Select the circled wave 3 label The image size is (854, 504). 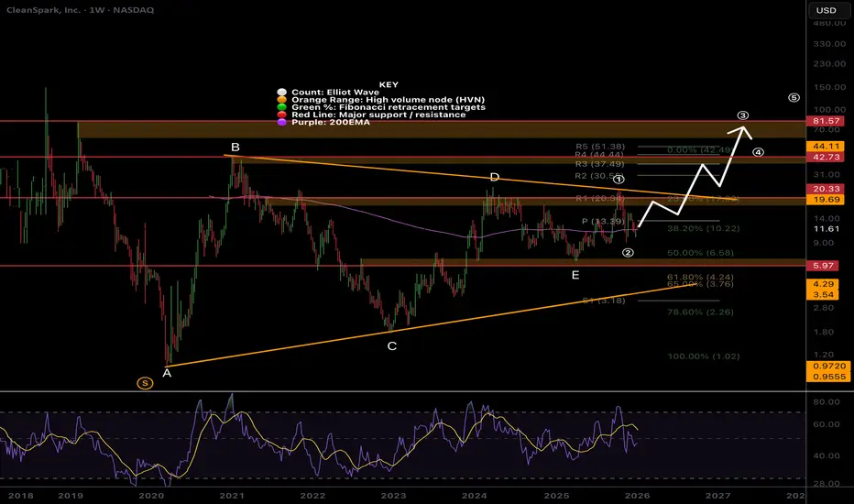tap(743, 115)
